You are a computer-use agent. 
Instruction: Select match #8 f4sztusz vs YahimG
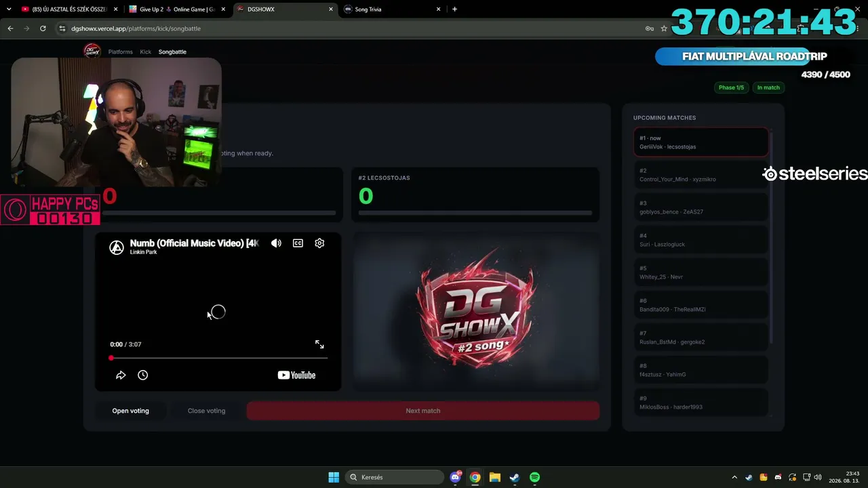(x=701, y=370)
